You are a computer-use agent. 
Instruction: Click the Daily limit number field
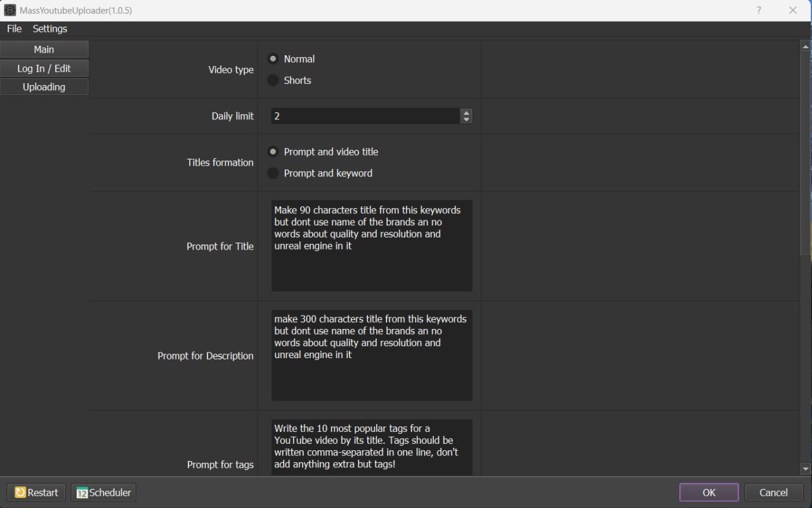click(x=365, y=116)
